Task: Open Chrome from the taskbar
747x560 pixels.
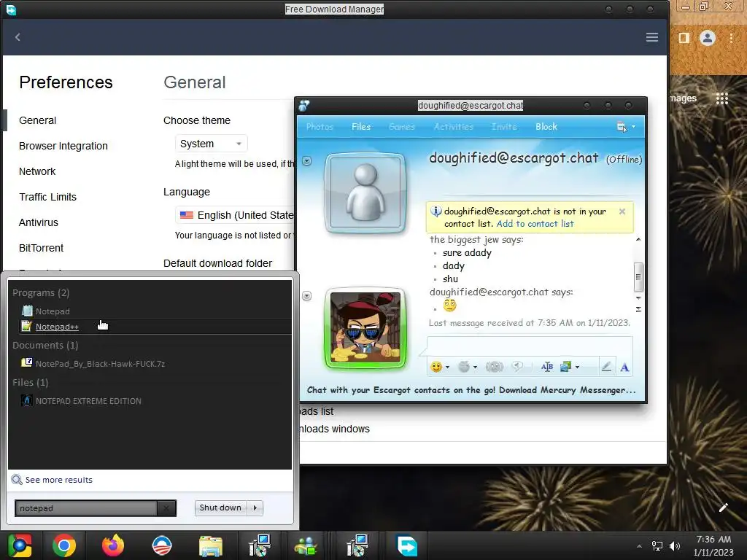Action: tap(64, 545)
